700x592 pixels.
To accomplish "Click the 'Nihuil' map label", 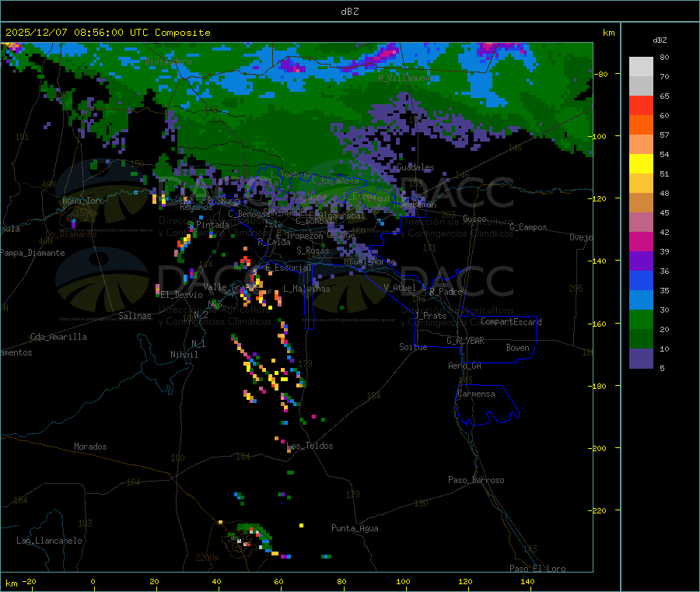I will [x=184, y=355].
